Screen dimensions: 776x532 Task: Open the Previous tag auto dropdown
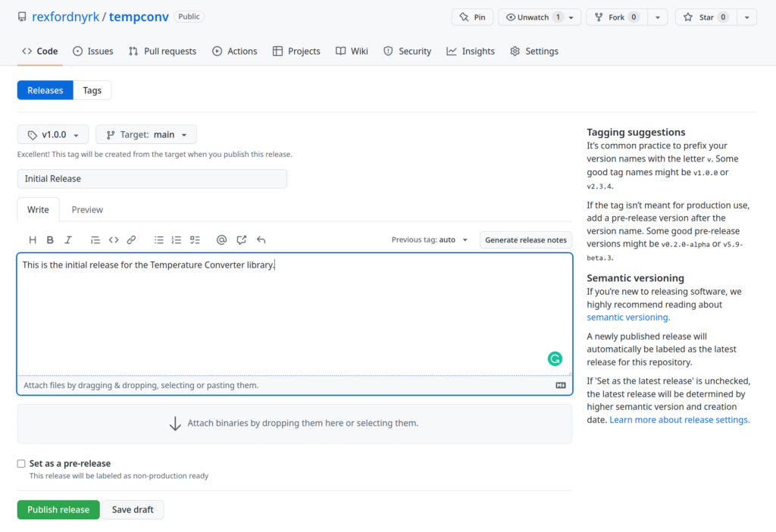[x=430, y=239]
